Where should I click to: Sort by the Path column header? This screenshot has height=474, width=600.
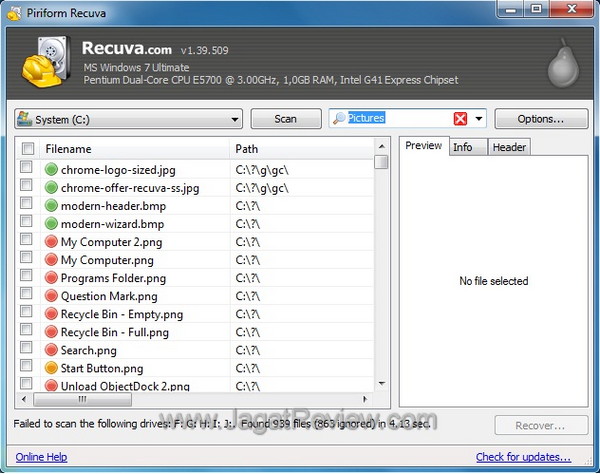pos(302,149)
